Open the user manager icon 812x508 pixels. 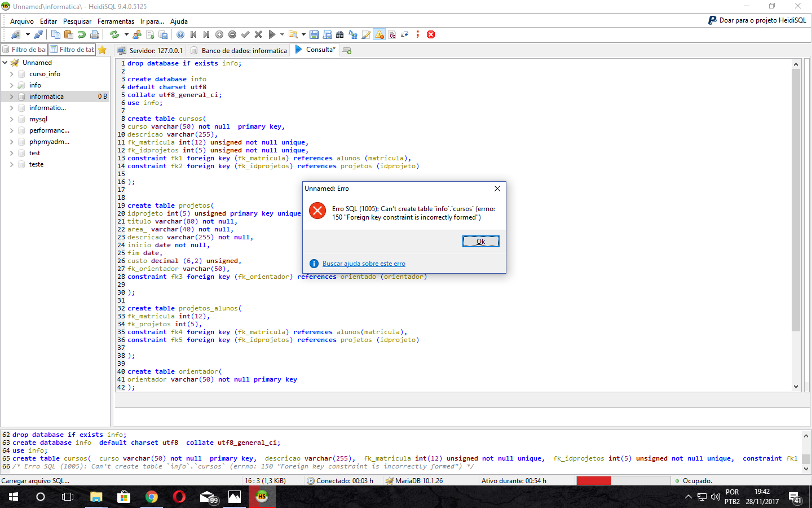(x=137, y=34)
